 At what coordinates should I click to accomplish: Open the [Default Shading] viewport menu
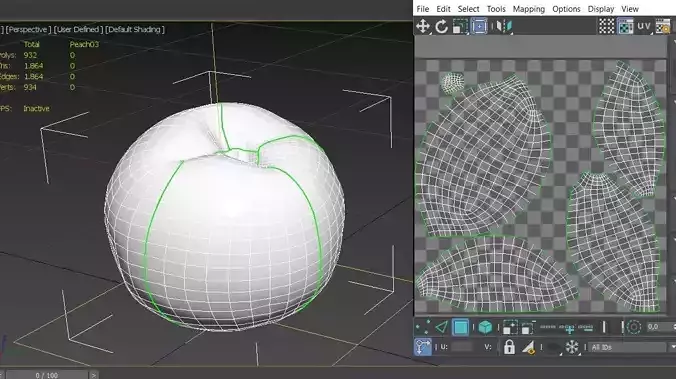(x=135, y=30)
